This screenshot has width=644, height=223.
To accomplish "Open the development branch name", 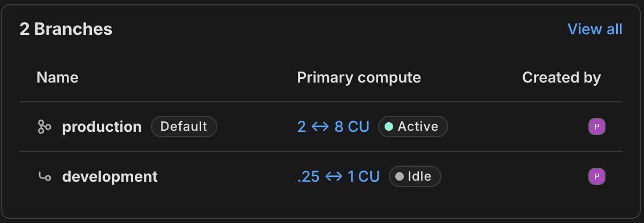I will tap(110, 176).
